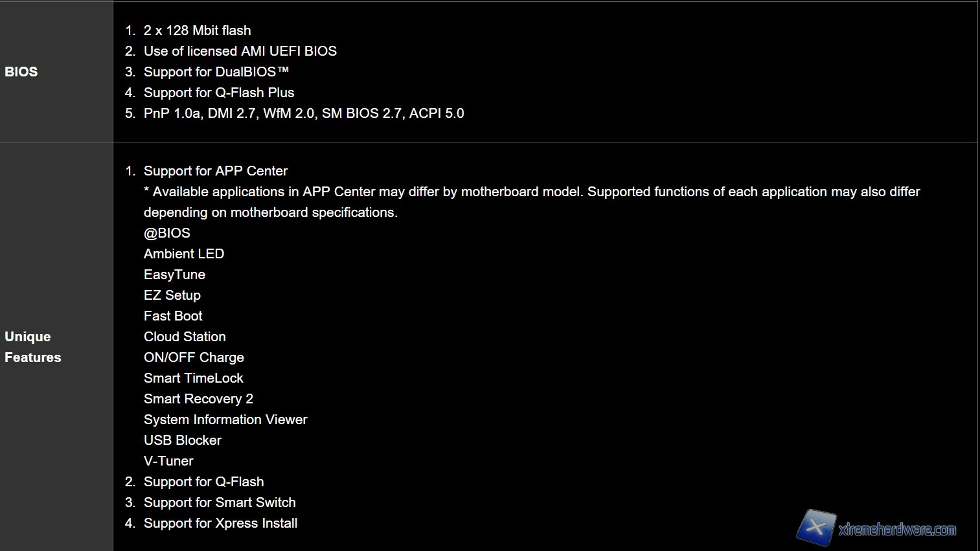Screen dimensions: 980x551
Task: Click the Fast Boot entry
Action: point(173,316)
